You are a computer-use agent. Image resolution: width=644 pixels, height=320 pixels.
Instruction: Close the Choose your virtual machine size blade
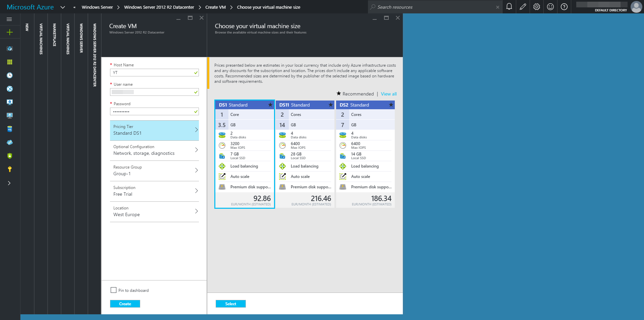(398, 18)
